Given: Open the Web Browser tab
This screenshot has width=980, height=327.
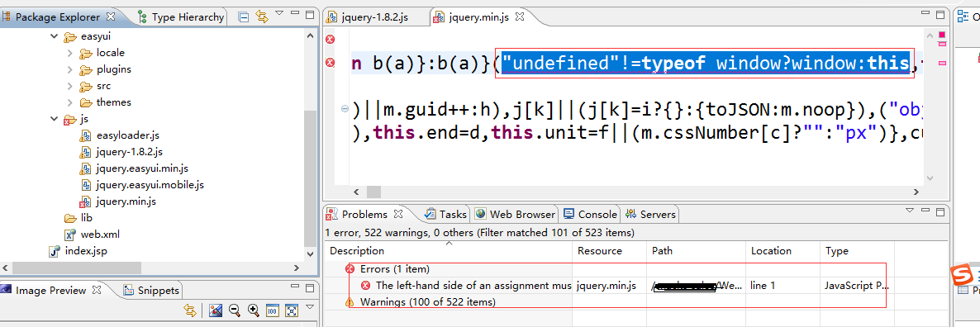Looking at the screenshot, I should [515, 214].
